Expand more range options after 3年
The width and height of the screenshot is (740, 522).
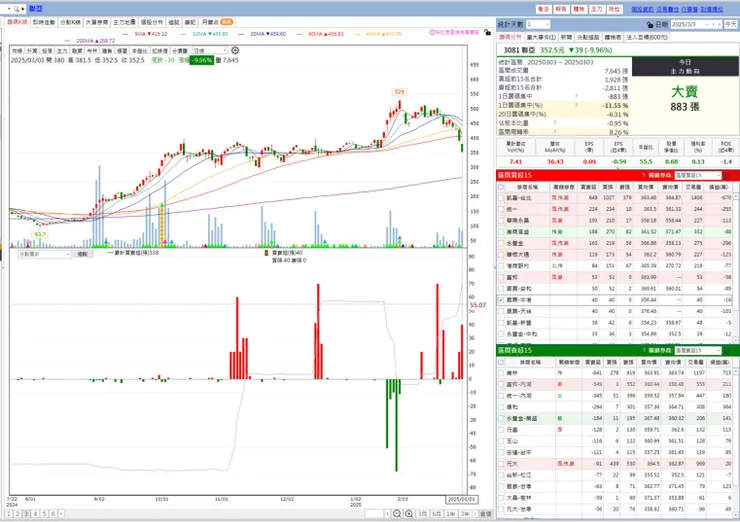coord(475,514)
